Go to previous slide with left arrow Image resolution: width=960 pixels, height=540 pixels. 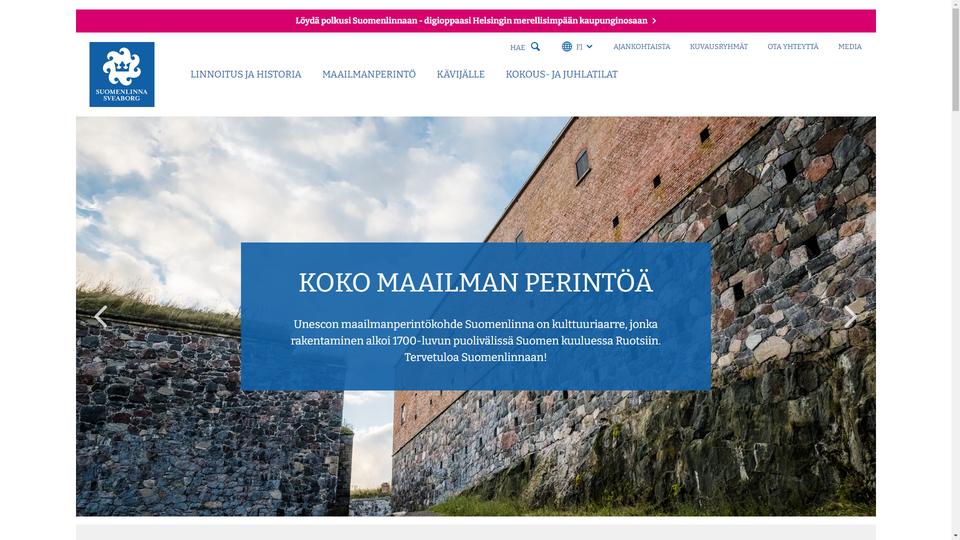101,317
